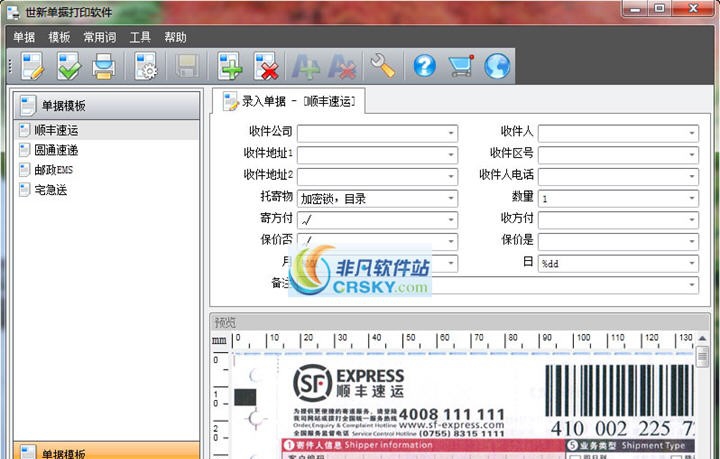The image size is (720, 459).
Task: Click the preview scrollbar up arrow
Action: coord(702,339)
